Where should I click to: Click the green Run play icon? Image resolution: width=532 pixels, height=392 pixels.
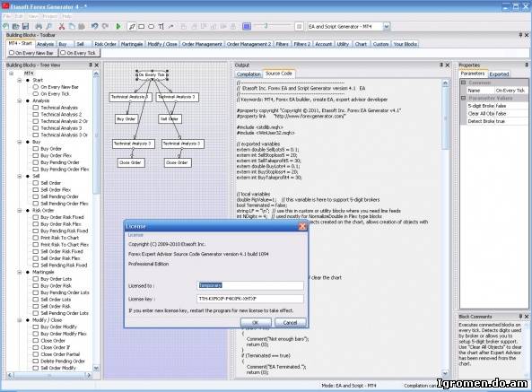(118, 26)
